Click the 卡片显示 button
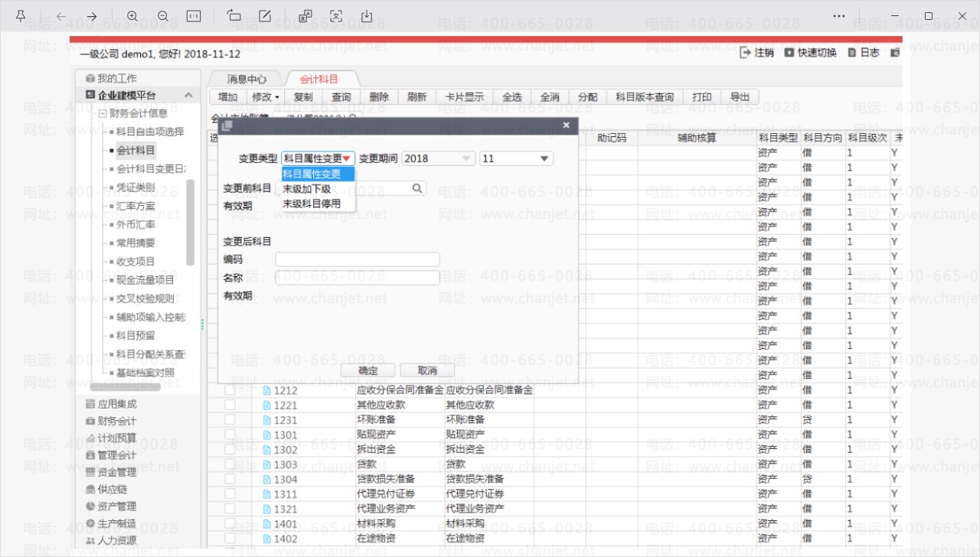Image resolution: width=980 pixels, height=557 pixels. click(464, 97)
